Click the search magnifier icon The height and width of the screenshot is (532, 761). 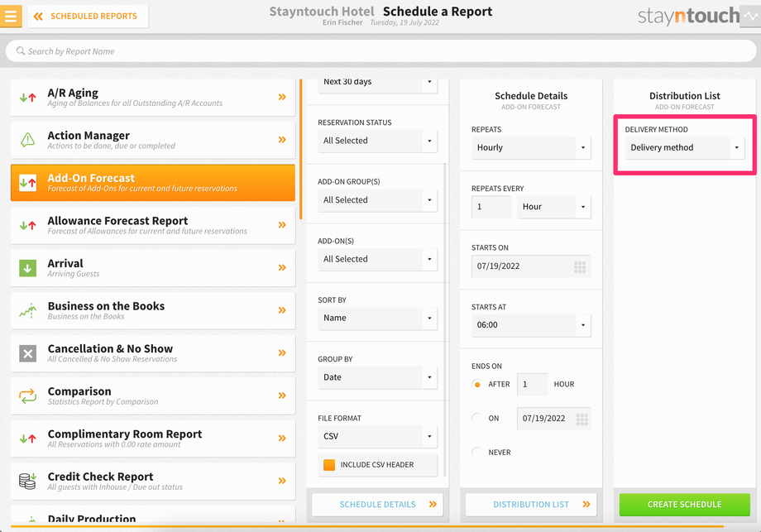coord(21,51)
